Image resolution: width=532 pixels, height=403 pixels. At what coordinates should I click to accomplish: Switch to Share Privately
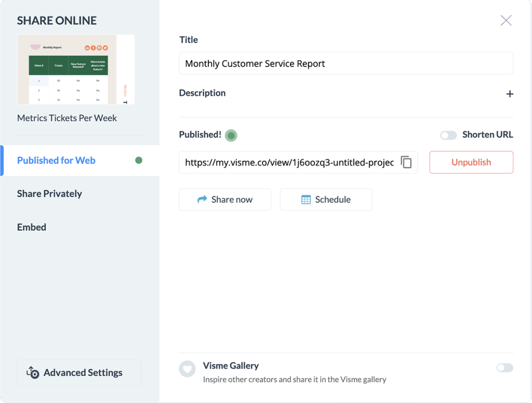[49, 193]
